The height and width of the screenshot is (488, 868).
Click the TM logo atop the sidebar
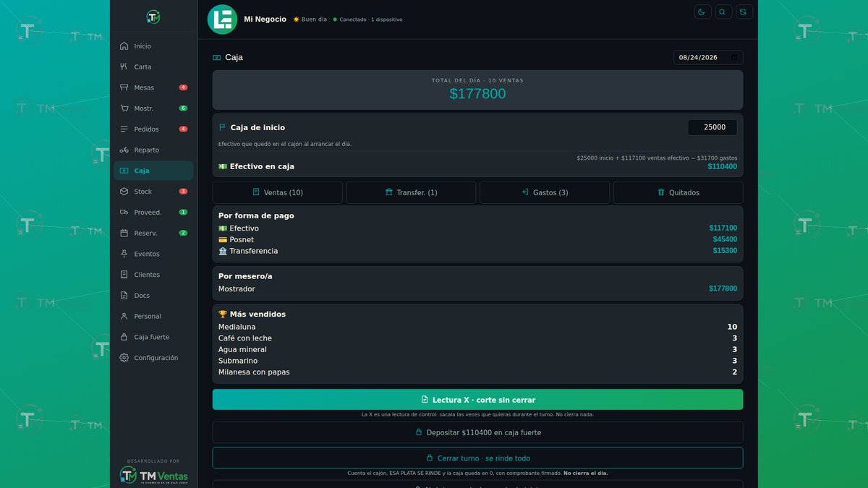pos(153,17)
